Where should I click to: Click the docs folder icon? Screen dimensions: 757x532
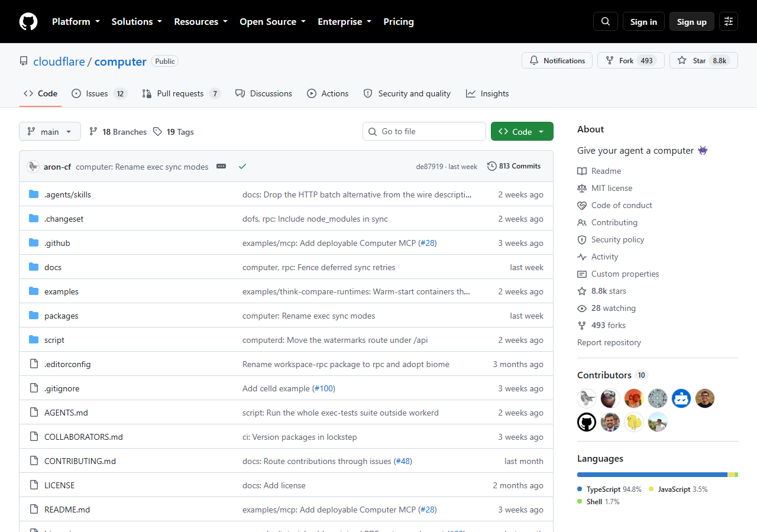pyautogui.click(x=34, y=267)
